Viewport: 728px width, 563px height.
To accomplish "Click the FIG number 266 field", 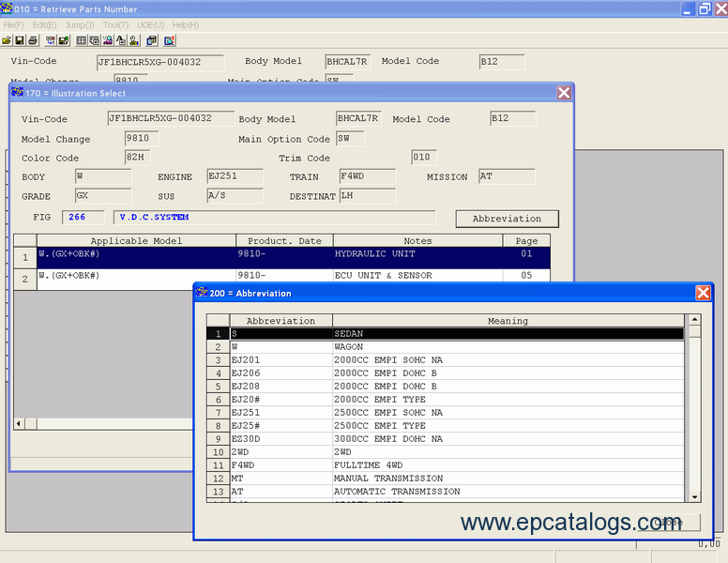I will click(x=83, y=217).
